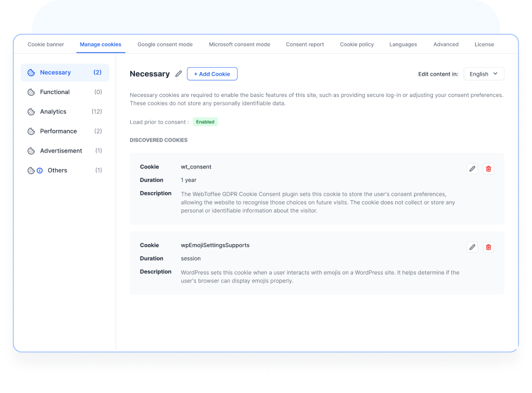Click the 'session' duration value
The width and height of the screenshot is (532, 393).
[191, 258]
